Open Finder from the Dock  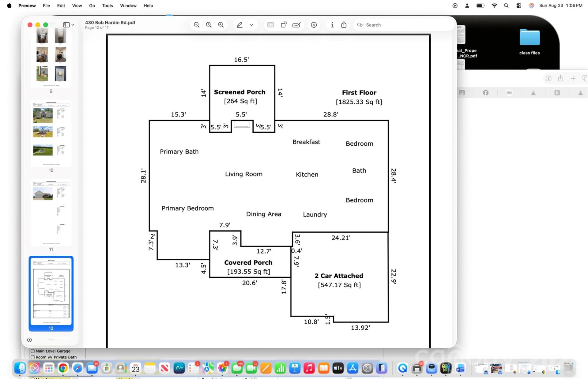pos(20,368)
